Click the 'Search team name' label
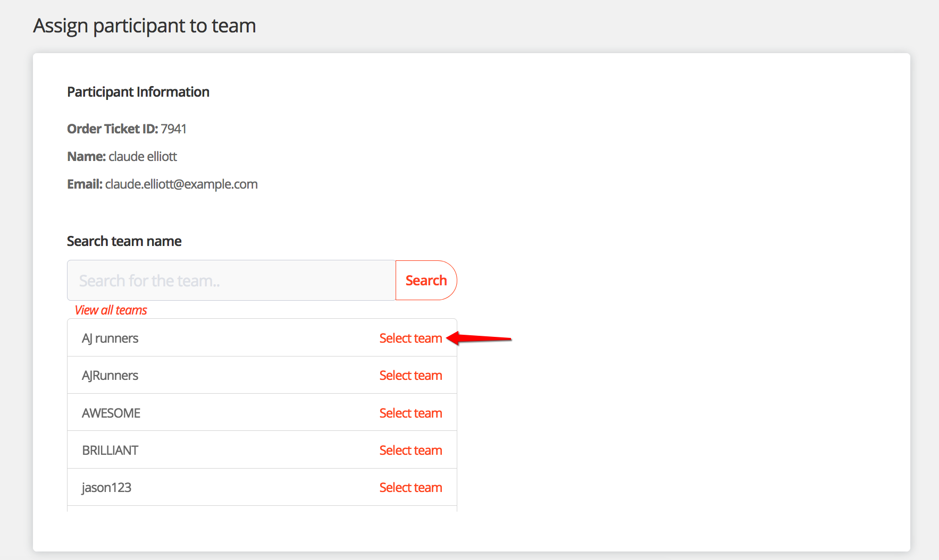The image size is (939, 560). point(124,241)
